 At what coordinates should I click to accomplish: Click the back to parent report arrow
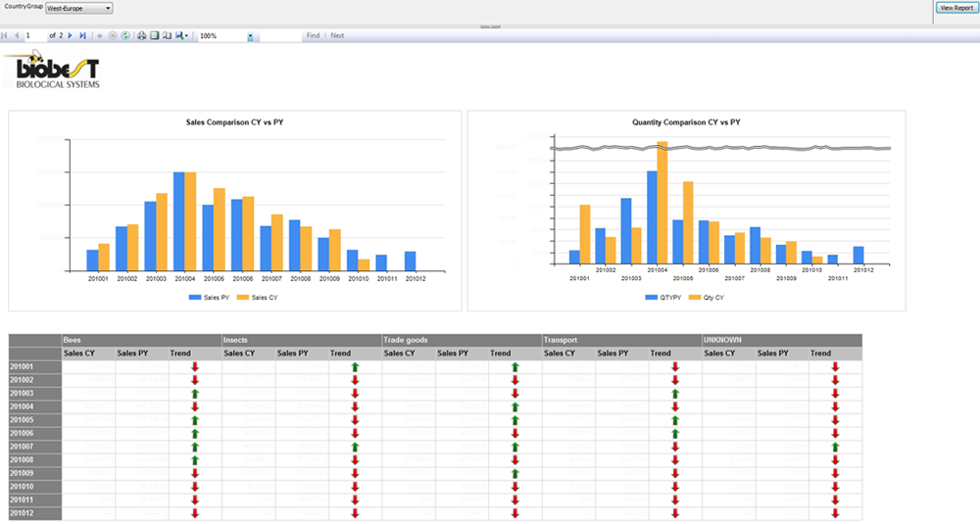[100, 35]
